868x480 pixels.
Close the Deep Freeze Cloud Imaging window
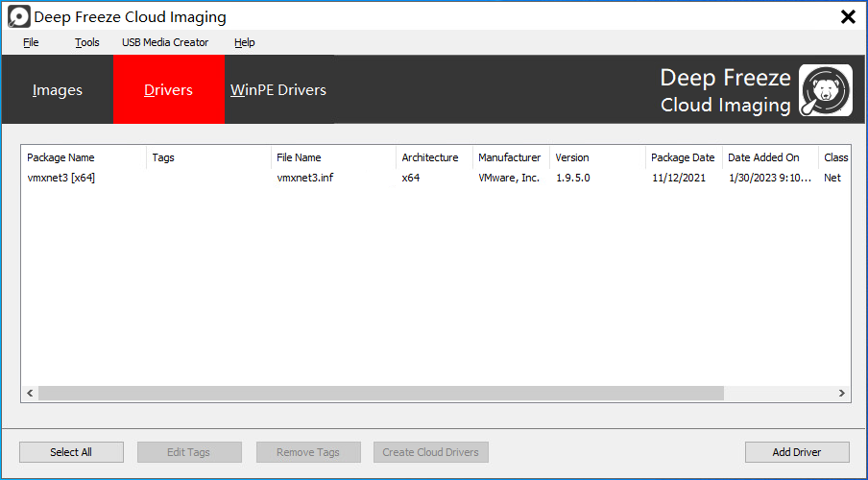[x=848, y=17]
